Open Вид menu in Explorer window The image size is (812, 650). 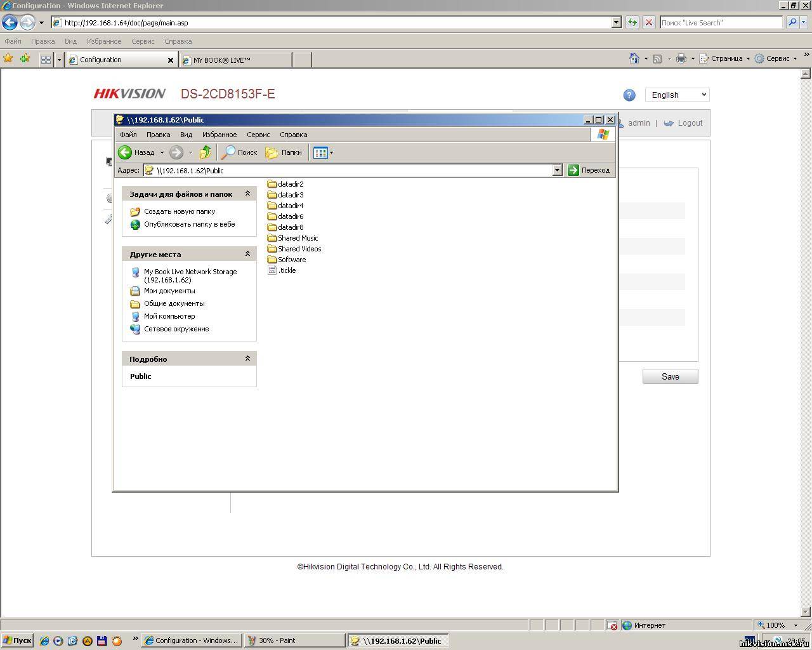point(186,135)
